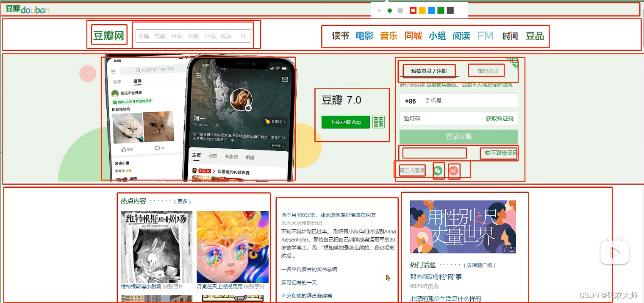Open the 音乐 section
The width and height of the screenshot is (644, 303).
pyautogui.click(x=389, y=36)
